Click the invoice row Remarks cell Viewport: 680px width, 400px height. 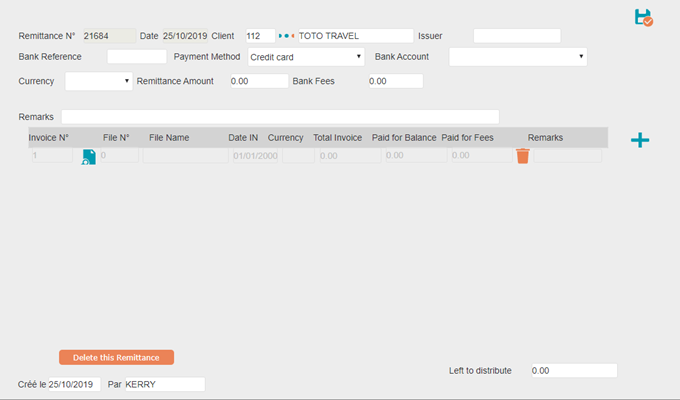click(x=568, y=155)
